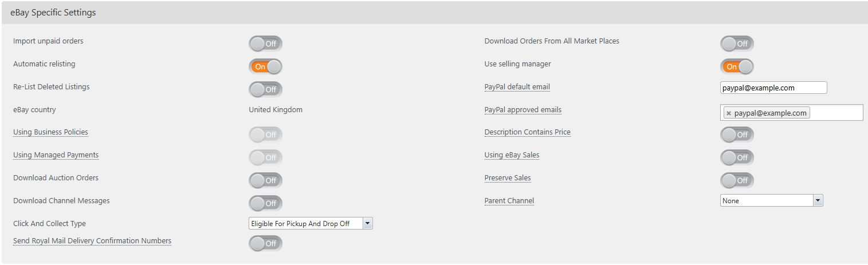Enable Download Auction Orders switch
Viewport: 868px width, 265px height.
tap(265, 180)
